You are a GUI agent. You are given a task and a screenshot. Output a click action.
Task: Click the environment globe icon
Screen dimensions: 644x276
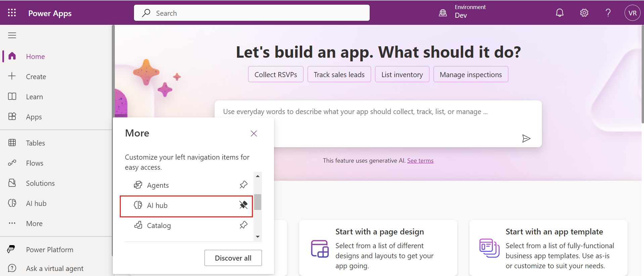pos(443,13)
